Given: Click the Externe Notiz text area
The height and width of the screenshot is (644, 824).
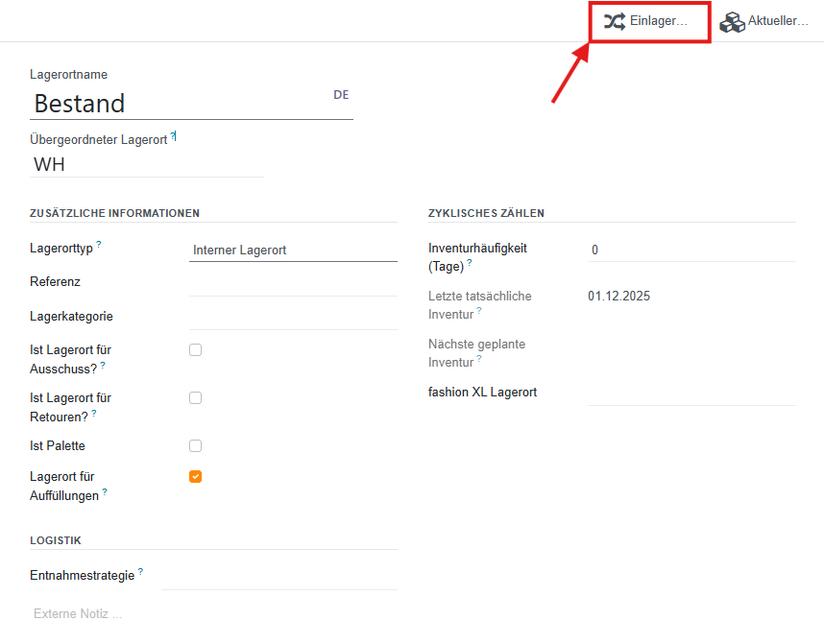Looking at the screenshot, I should click(192, 613).
